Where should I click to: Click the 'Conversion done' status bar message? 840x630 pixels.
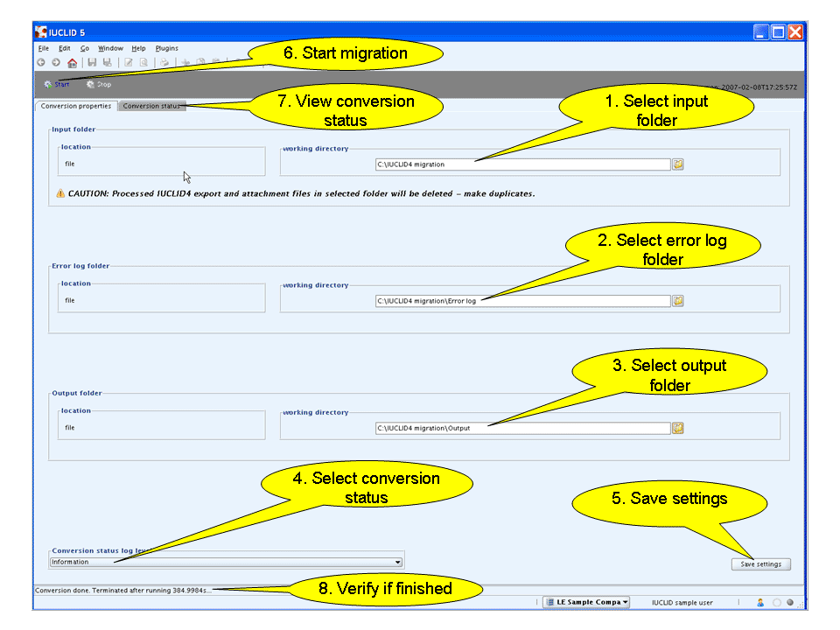(x=122, y=591)
